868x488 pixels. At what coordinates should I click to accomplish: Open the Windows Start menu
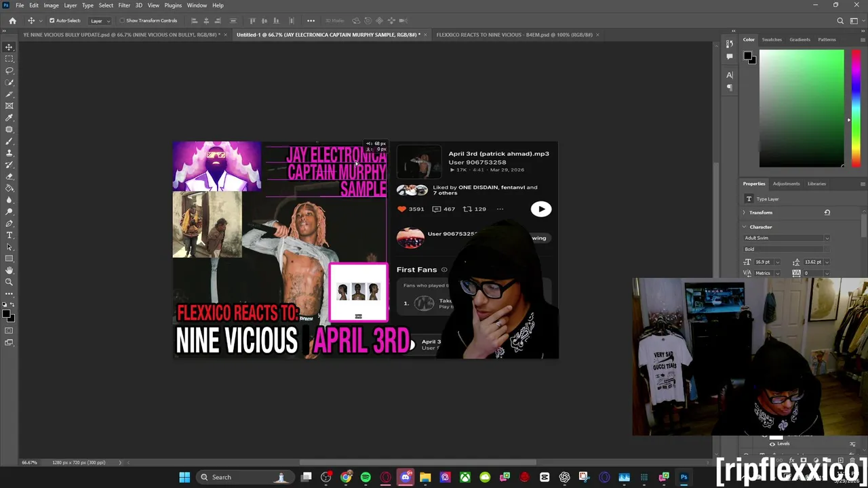[184, 477]
